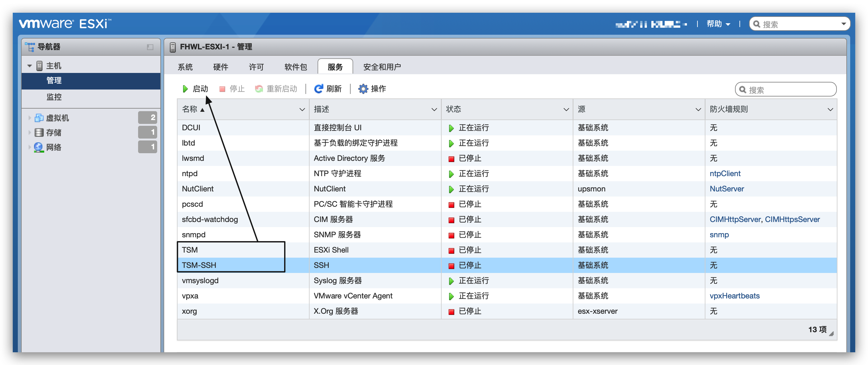The width and height of the screenshot is (868, 365).
Task: Open the Status column dropdown arrow
Action: click(x=566, y=109)
